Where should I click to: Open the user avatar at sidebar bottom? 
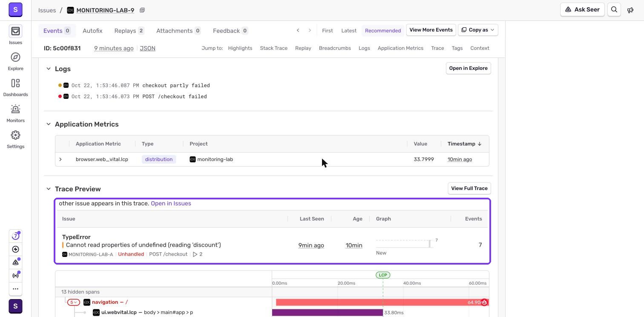(x=15, y=306)
